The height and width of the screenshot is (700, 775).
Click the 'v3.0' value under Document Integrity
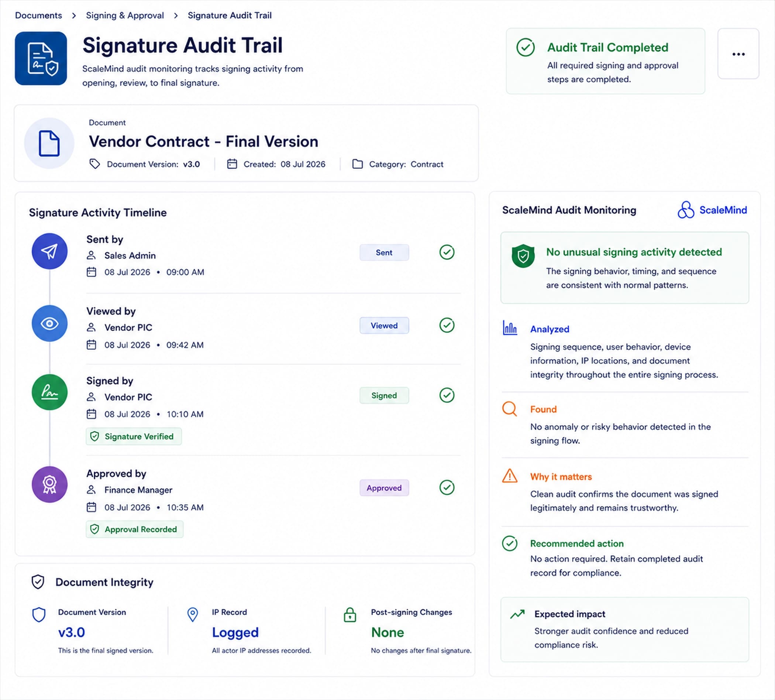pyautogui.click(x=72, y=633)
